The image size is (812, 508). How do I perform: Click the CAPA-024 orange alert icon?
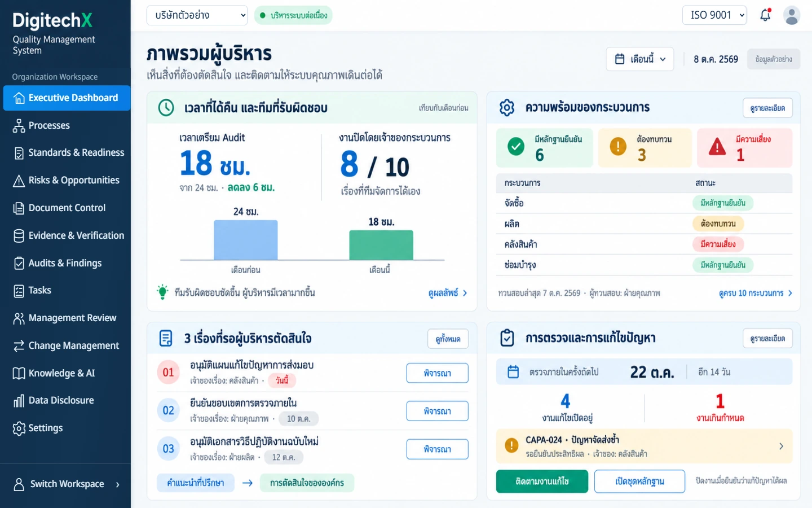(511, 445)
